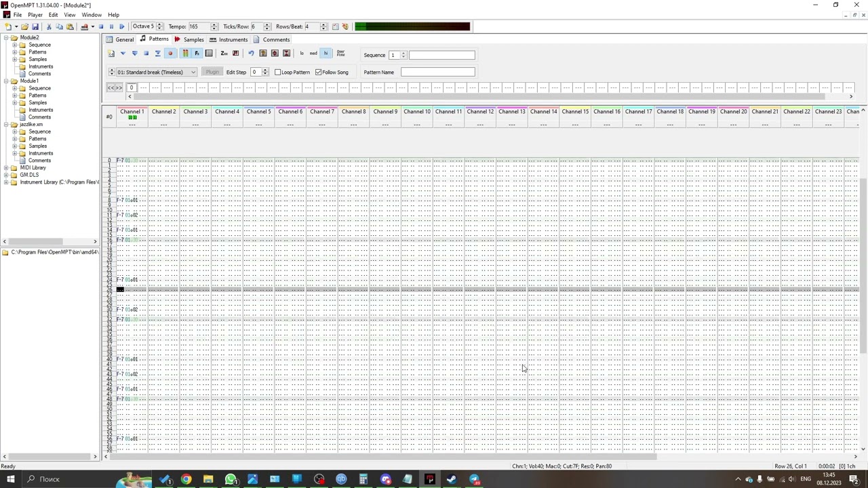The width and height of the screenshot is (868, 488).
Task: Open the song properties icon in the toolbar
Action: pos(335,26)
